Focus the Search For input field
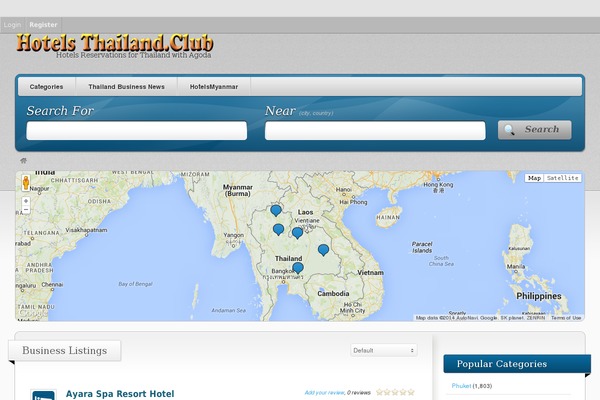 point(137,131)
